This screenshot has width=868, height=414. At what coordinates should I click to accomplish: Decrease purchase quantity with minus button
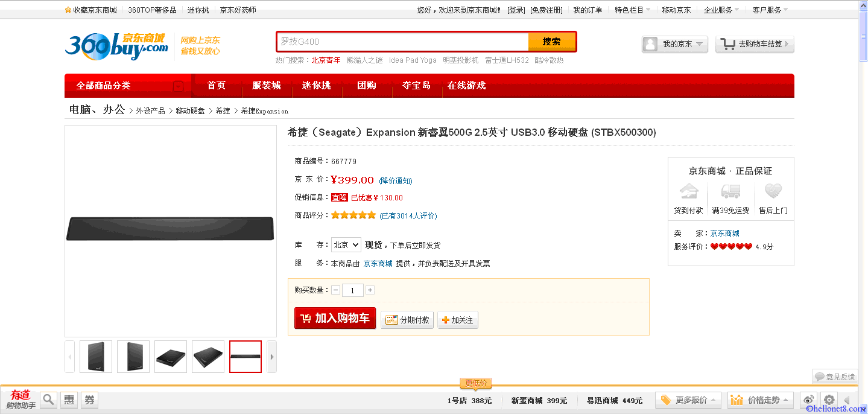pyautogui.click(x=335, y=290)
